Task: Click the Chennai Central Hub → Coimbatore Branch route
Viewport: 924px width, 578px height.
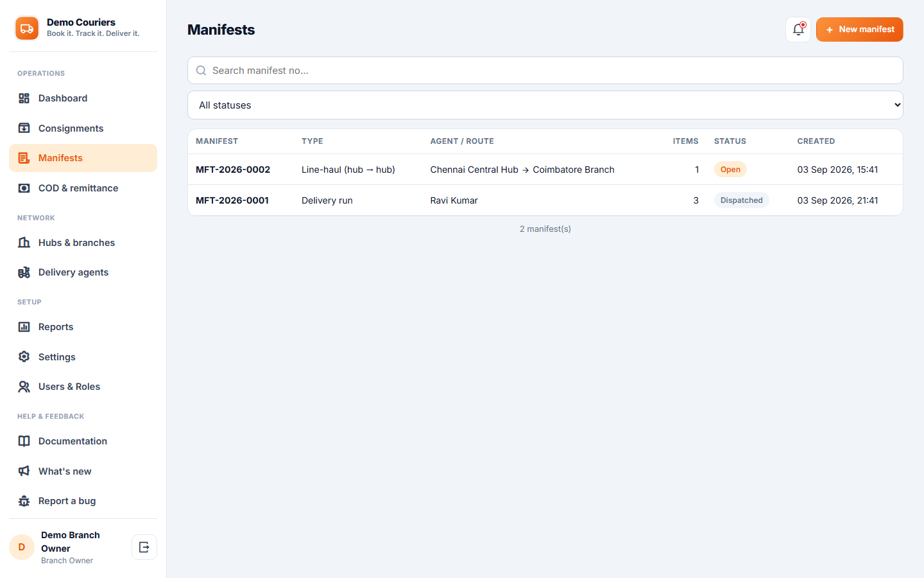Action: click(x=522, y=170)
